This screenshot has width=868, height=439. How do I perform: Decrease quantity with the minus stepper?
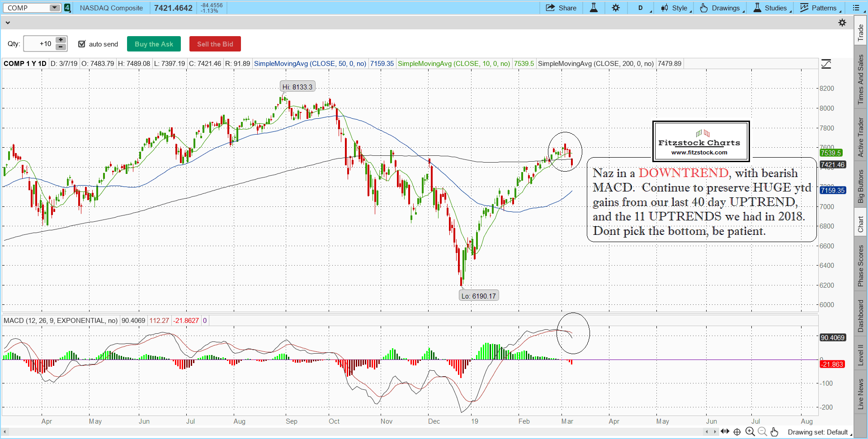click(61, 47)
